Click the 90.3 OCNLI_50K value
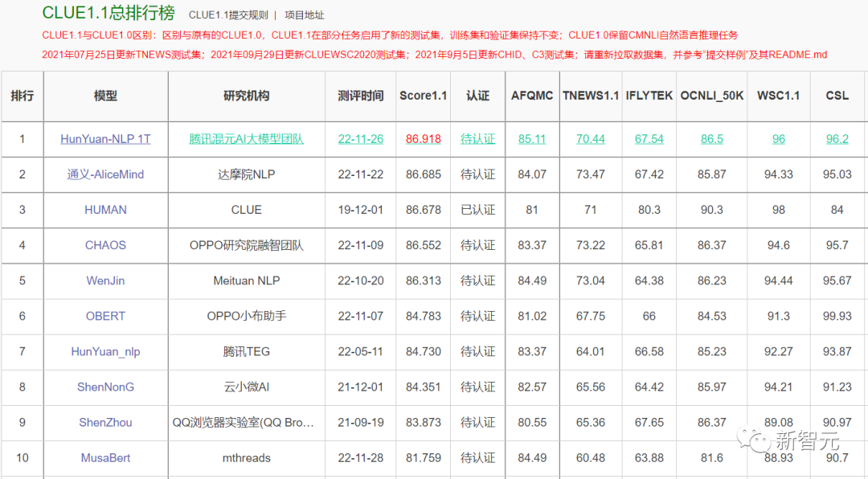The image size is (868, 479). click(x=711, y=210)
